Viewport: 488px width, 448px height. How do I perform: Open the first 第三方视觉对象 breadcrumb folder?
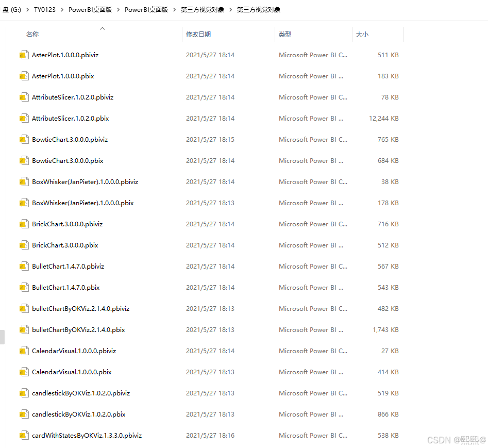[203, 10]
